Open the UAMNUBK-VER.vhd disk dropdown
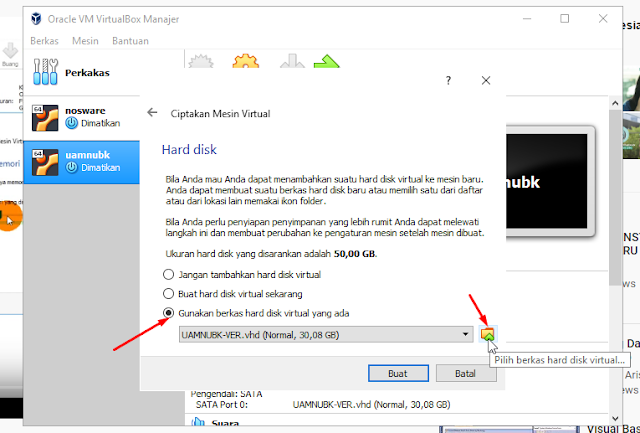Viewport: 640px width, 433px height. [326, 335]
